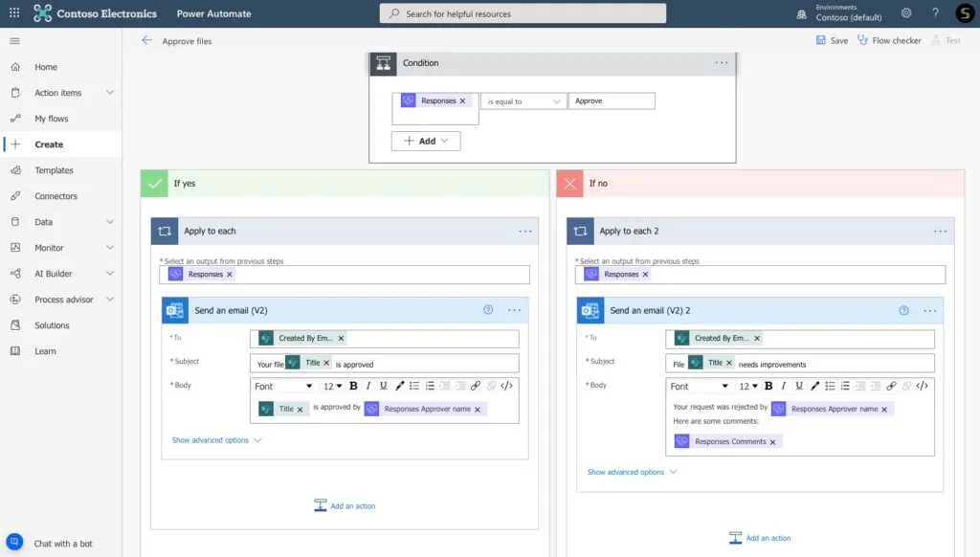Click the Subject field containing 'is approved'

click(385, 364)
